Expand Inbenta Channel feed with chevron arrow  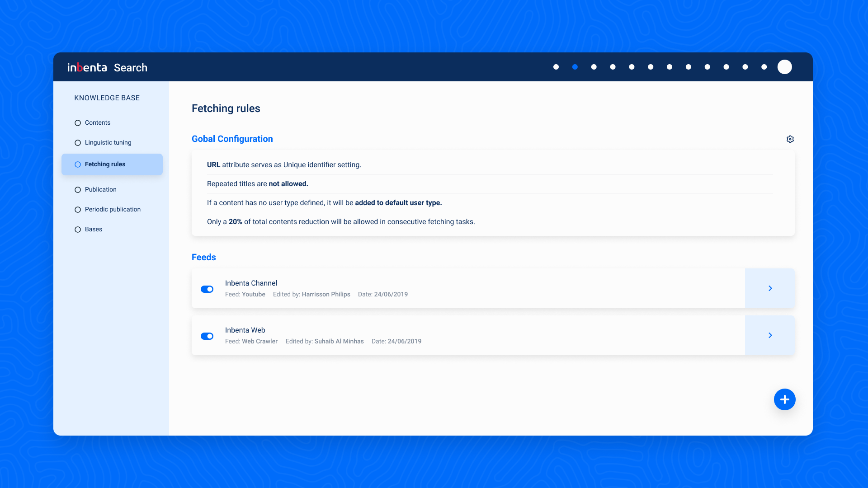click(770, 288)
